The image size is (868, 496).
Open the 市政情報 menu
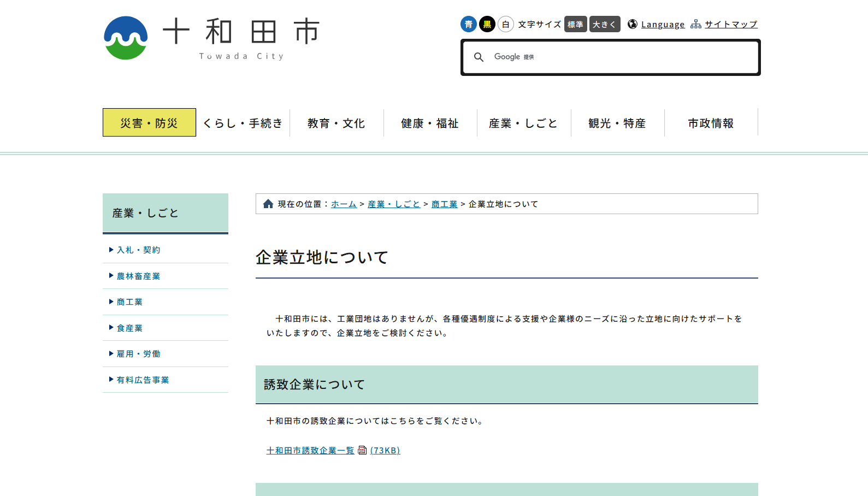(711, 122)
